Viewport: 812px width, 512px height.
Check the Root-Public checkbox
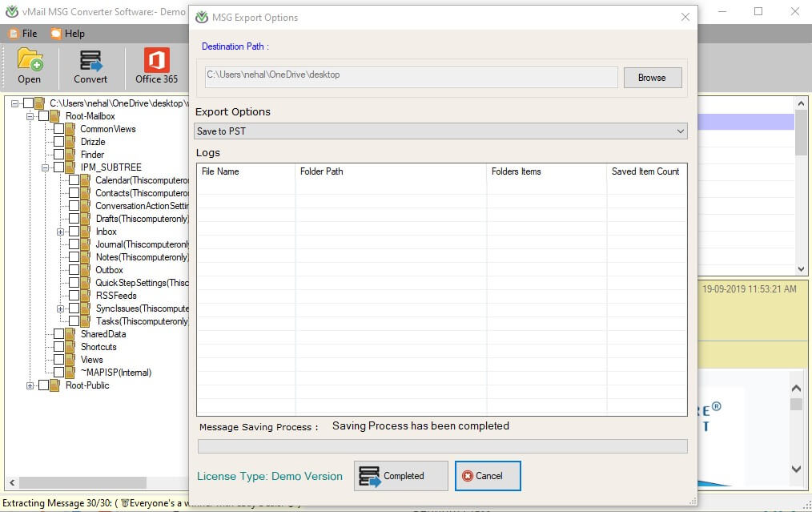pyautogui.click(x=43, y=385)
